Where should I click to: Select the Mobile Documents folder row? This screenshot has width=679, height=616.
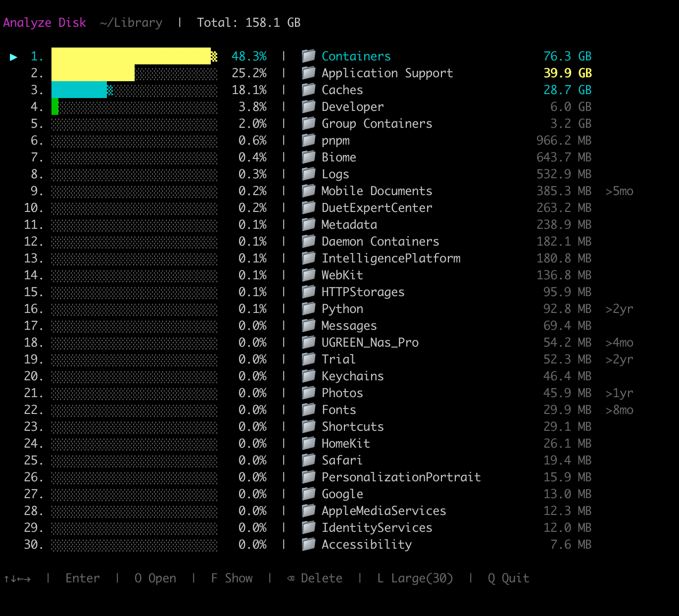coord(377,191)
